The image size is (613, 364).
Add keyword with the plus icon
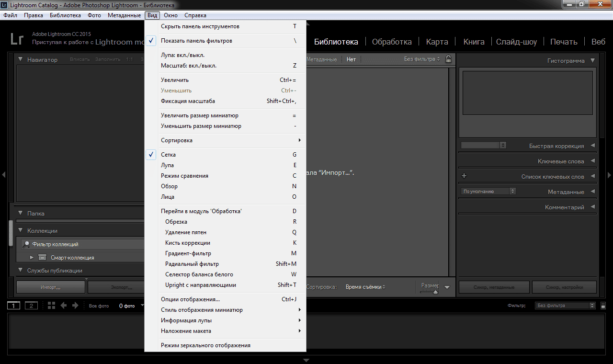pos(464,176)
